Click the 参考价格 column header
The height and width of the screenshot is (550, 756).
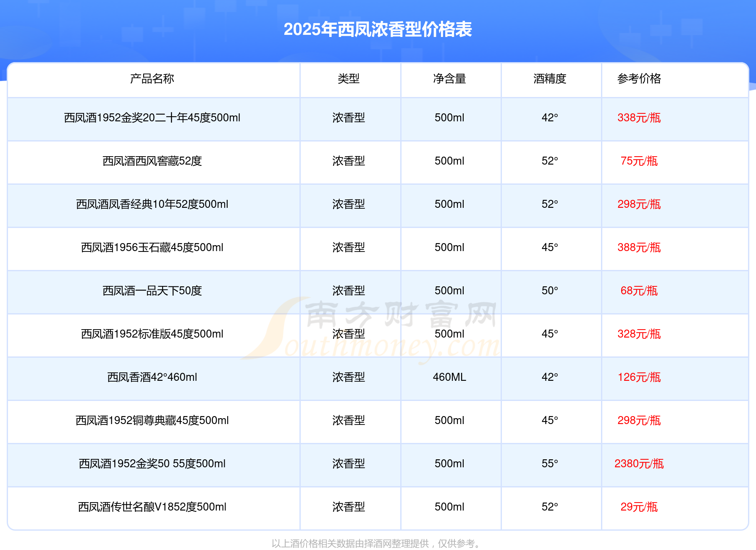pyautogui.click(x=639, y=79)
